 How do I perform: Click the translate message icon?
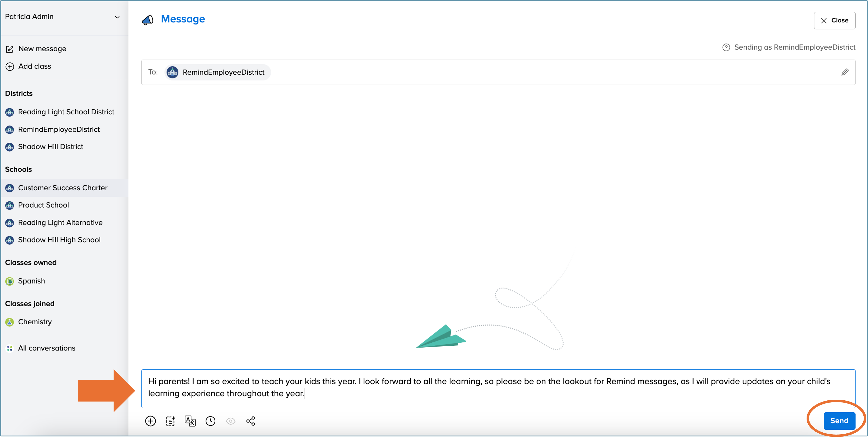[x=190, y=421]
